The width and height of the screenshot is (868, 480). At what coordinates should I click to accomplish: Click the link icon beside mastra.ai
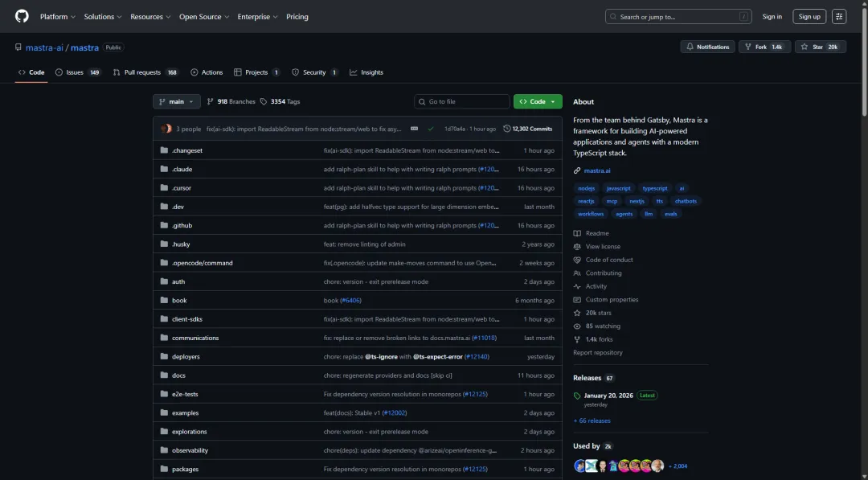pos(577,170)
